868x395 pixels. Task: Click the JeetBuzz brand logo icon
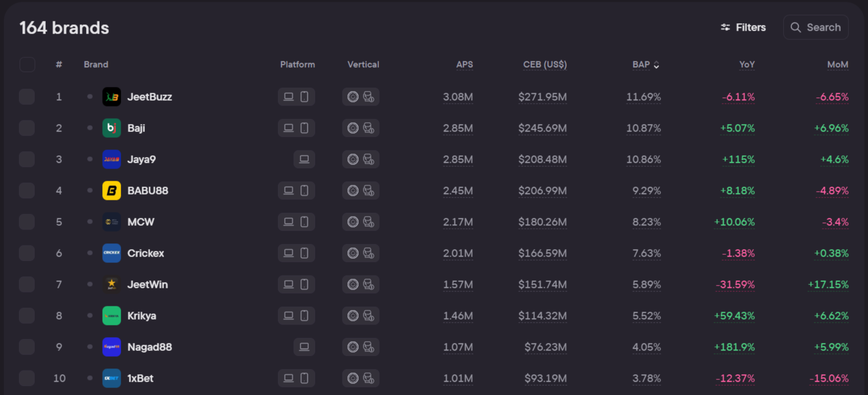(112, 97)
